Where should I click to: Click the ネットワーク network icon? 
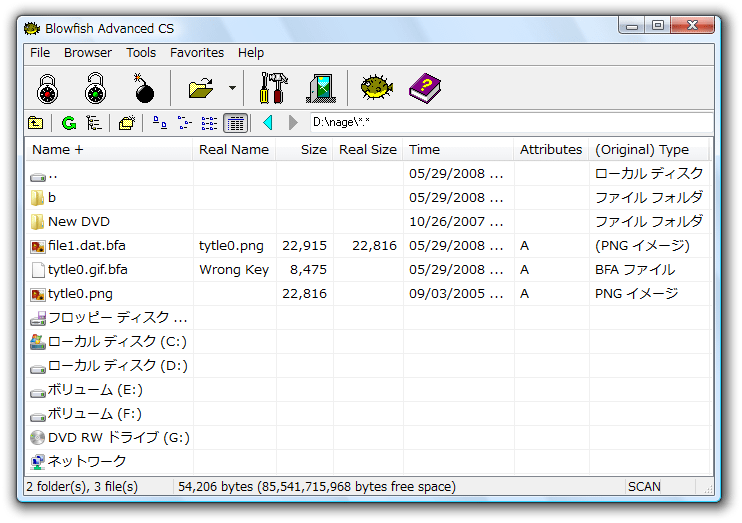click(37, 461)
